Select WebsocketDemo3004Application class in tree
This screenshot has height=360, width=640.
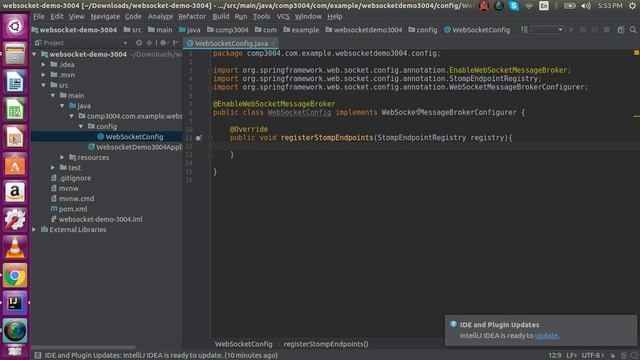pos(135,147)
